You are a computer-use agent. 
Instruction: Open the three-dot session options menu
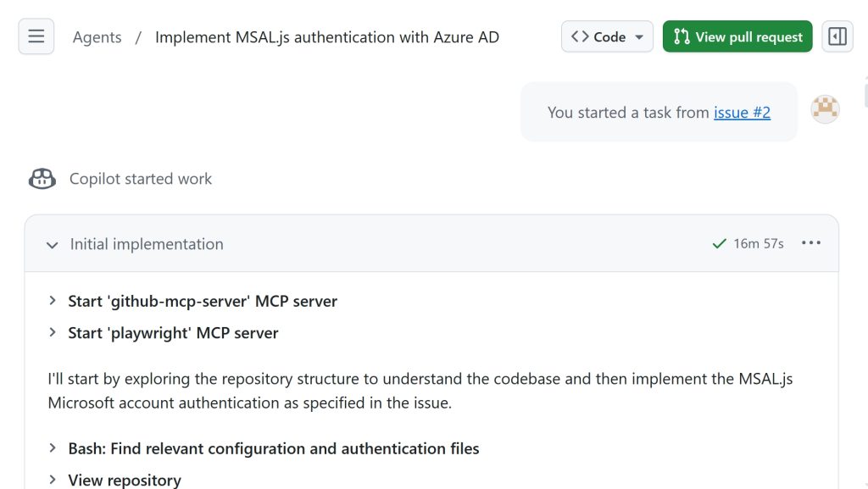coord(811,243)
